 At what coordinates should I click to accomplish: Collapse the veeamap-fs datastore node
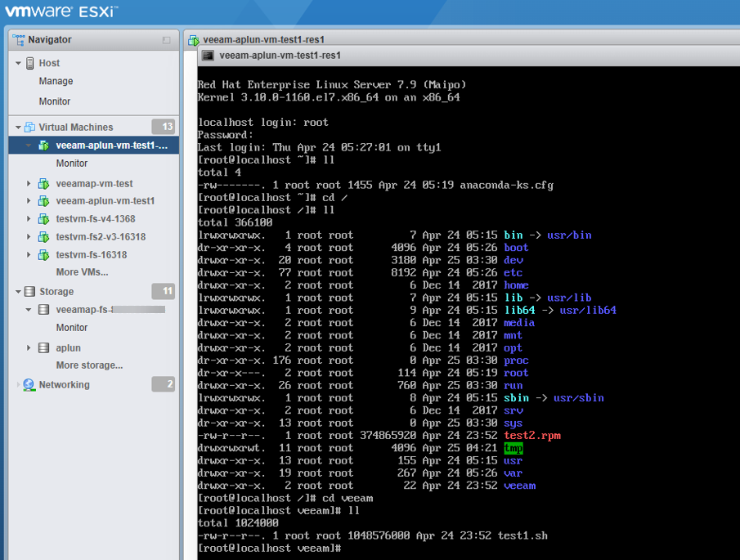pyautogui.click(x=29, y=310)
